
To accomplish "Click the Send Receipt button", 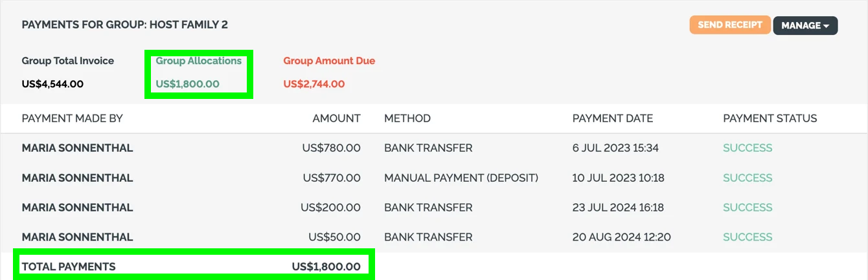I will (730, 25).
